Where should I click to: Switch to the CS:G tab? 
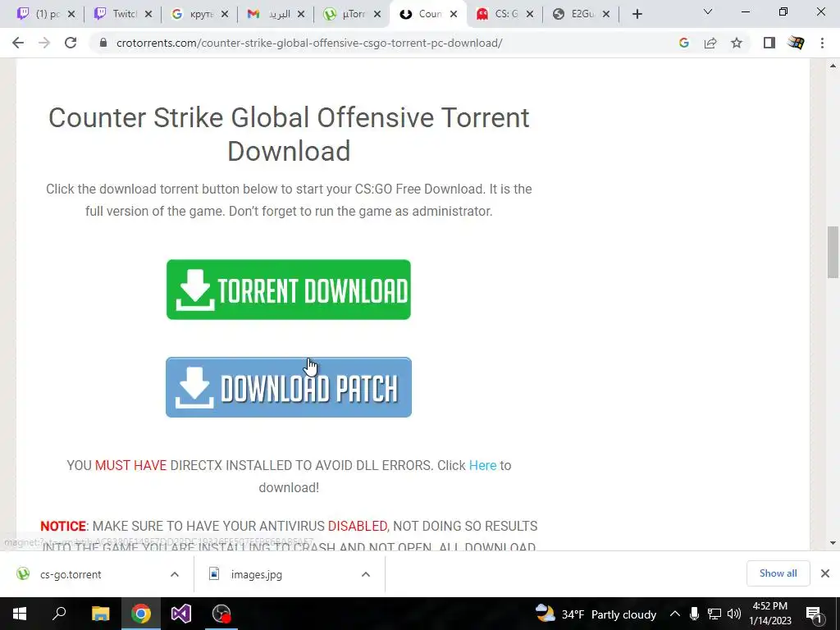tap(498, 14)
